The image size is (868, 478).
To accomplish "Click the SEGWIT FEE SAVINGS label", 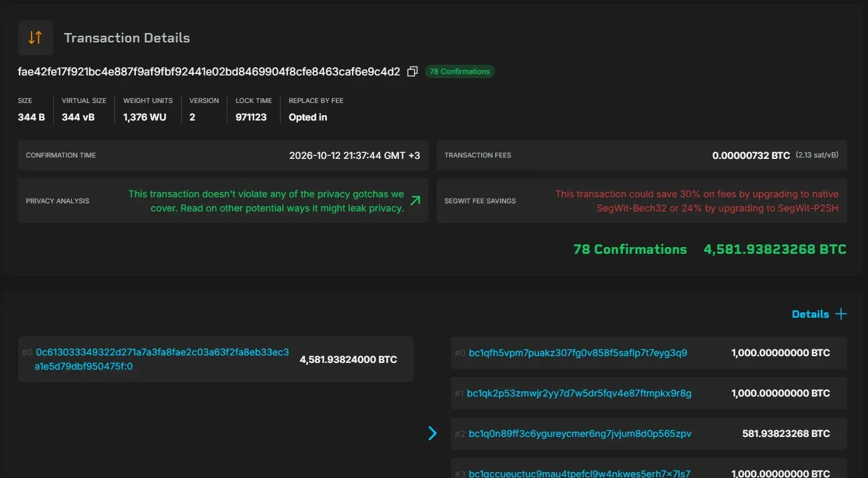I will tap(480, 201).
